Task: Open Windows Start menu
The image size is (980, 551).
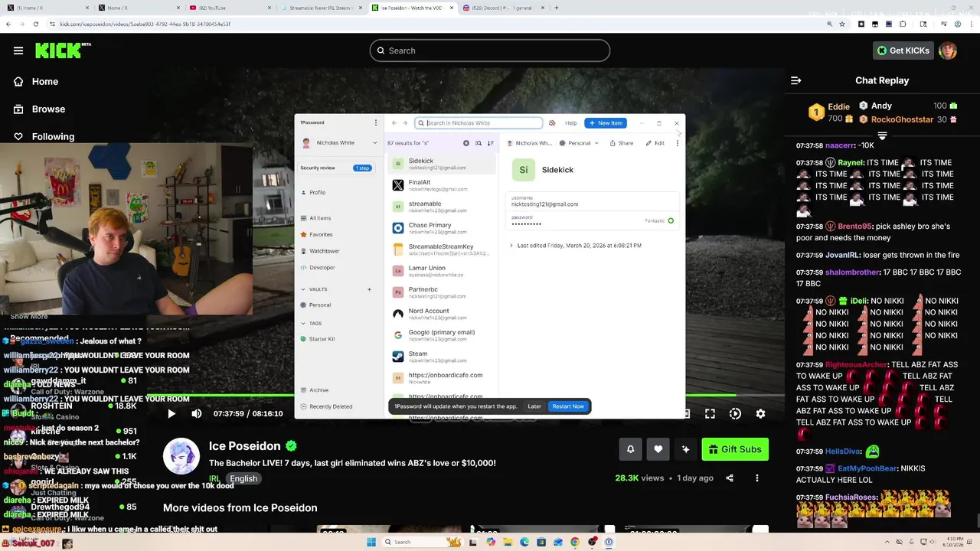Action: (371, 542)
